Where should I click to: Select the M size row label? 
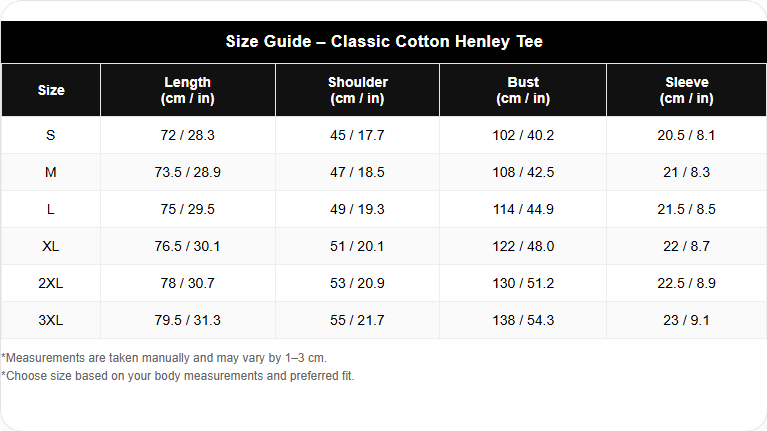51,172
